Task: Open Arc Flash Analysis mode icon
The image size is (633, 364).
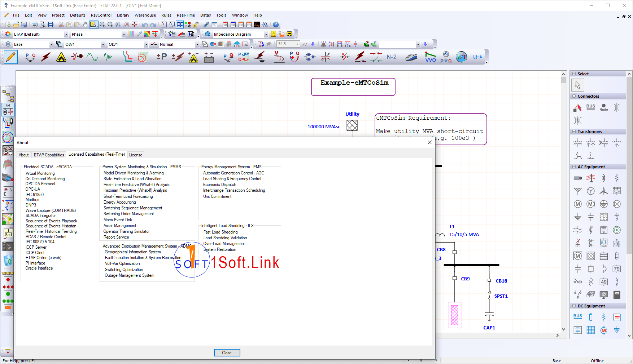Action: point(61,57)
